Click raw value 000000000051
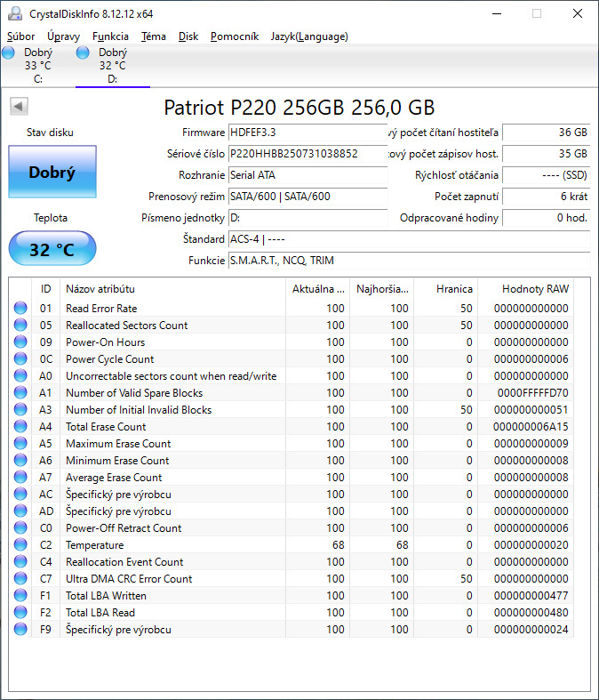Image resolution: width=599 pixels, height=700 pixels. pyautogui.click(x=531, y=410)
